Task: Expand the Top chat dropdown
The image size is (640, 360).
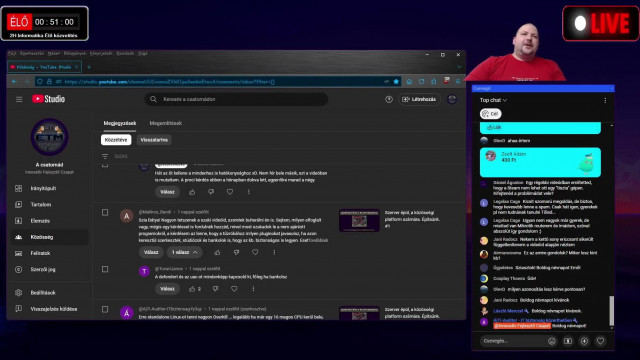Action: coord(493,100)
